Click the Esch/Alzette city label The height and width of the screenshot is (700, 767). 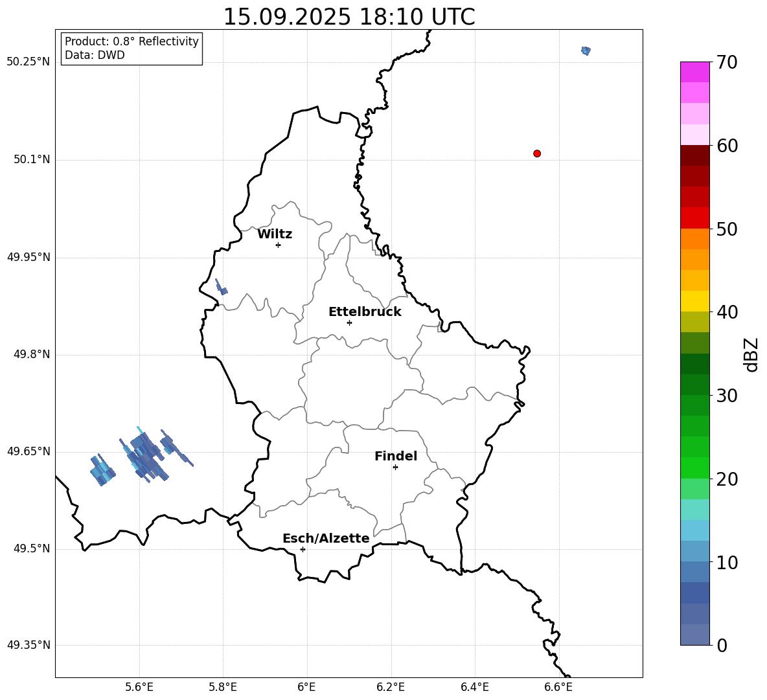tap(326, 538)
